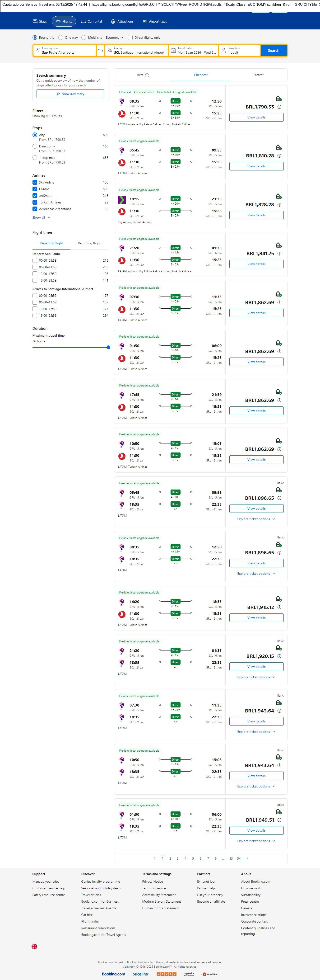Click the info icon beside the Best tab

147,75
